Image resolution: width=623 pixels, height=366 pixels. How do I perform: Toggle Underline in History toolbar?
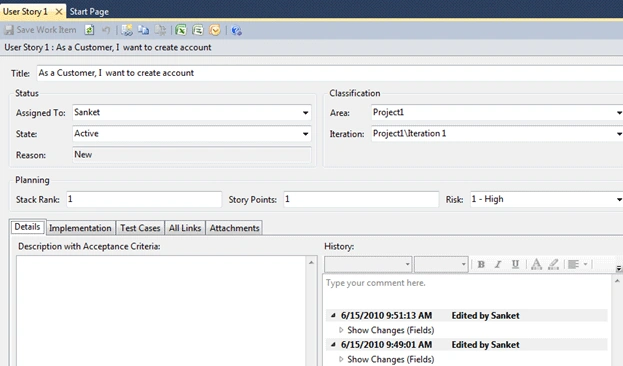click(515, 265)
